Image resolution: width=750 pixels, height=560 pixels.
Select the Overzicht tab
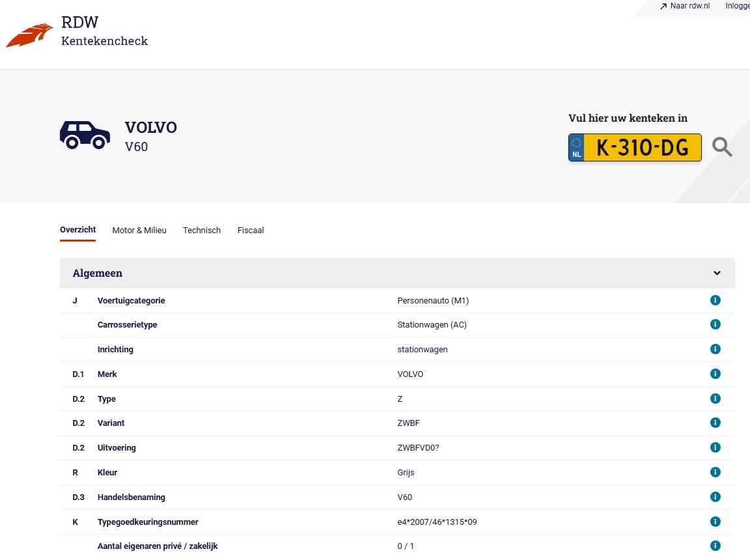coord(77,230)
